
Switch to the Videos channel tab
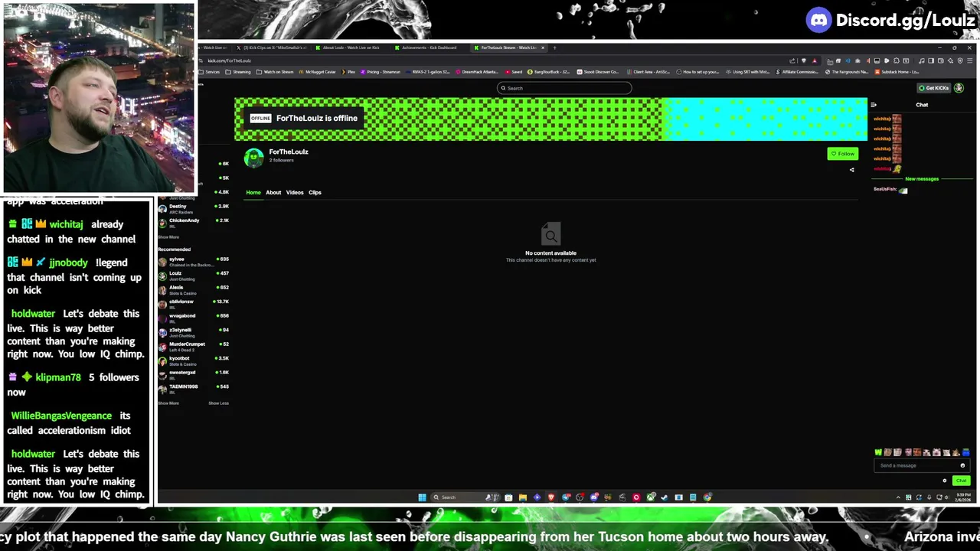coord(295,193)
